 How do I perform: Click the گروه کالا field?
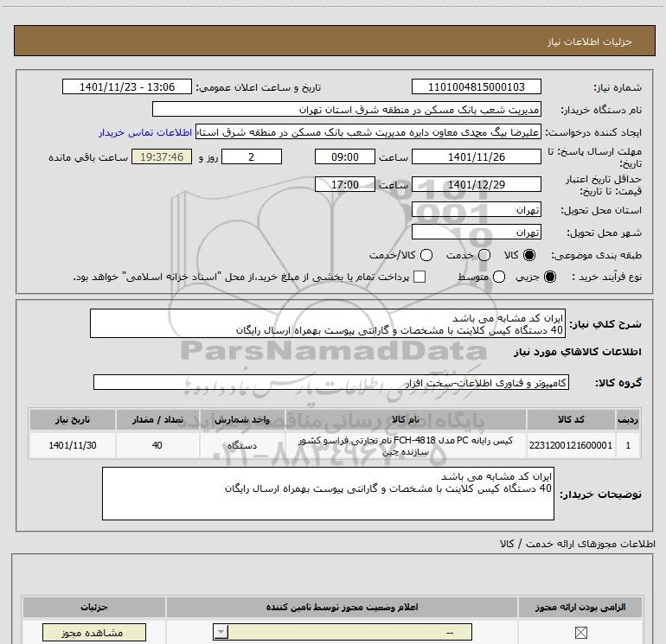click(x=331, y=382)
